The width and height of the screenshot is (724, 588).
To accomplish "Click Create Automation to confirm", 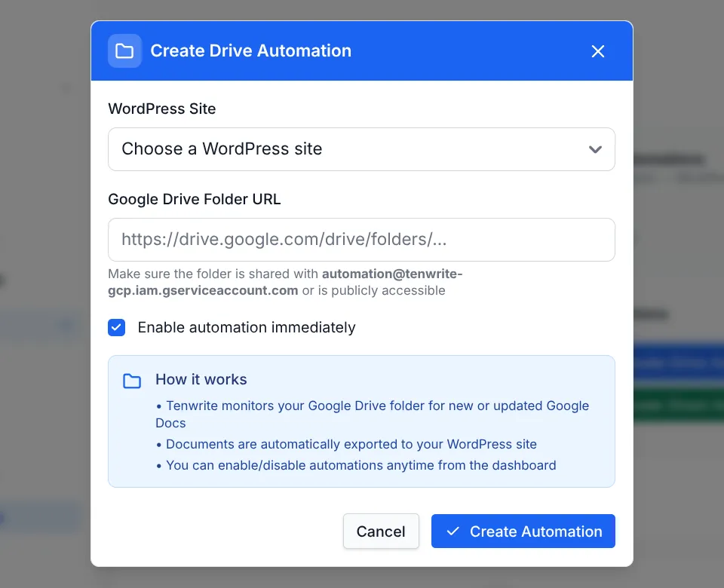I will click(523, 531).
